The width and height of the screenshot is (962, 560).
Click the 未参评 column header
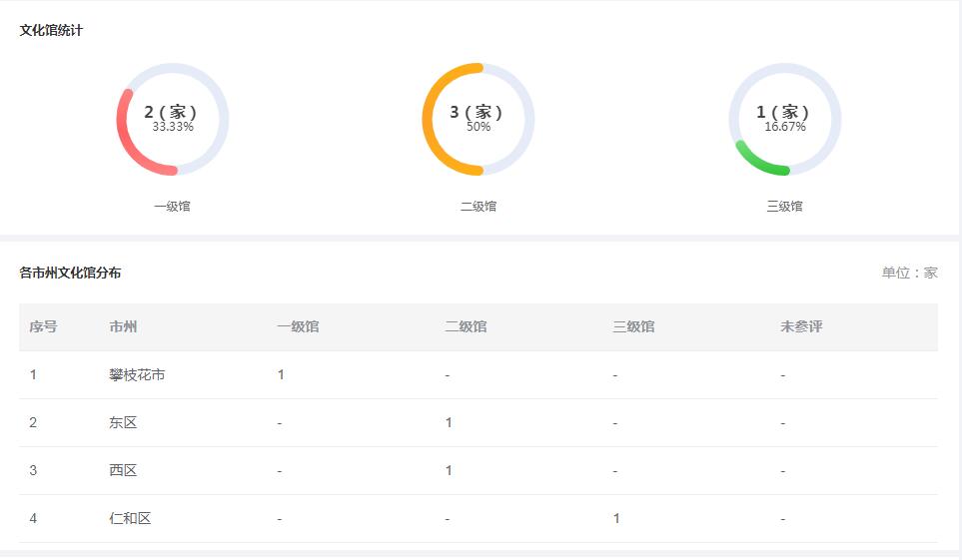pos(801,326)
